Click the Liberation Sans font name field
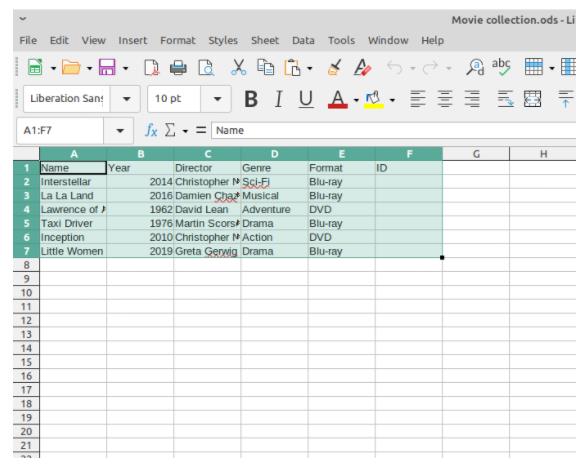 (x=67, y=99)
